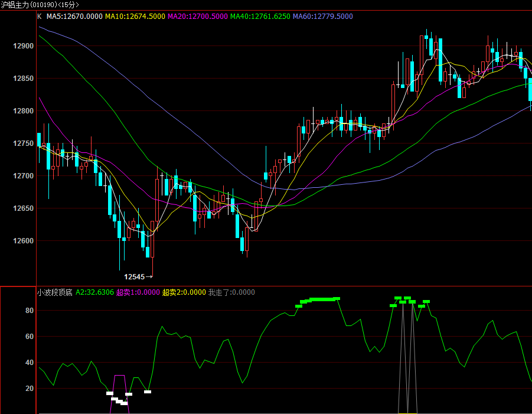Click the A2:32.6306 indicator value
The width and height of the screenshot is (532, 414).
pos(94,292)
